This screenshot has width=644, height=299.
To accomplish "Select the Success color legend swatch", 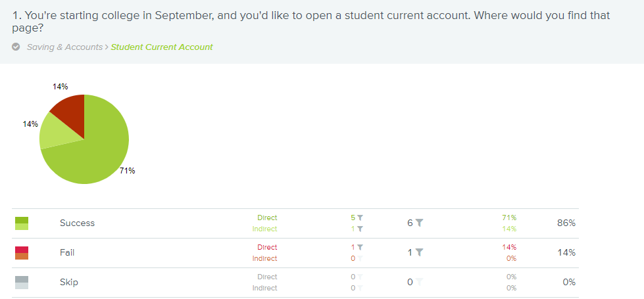I will pyautogui.click(x=22, y=223).
